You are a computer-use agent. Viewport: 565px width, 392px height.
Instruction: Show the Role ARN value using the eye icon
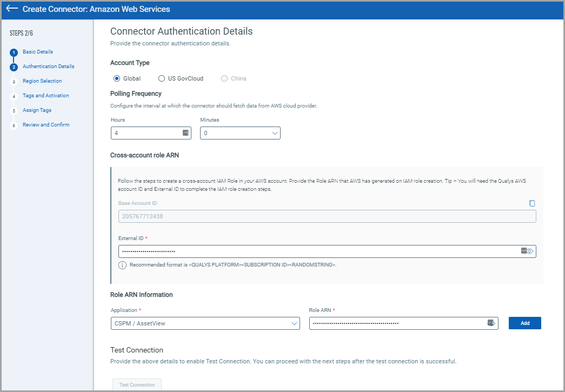492,323
